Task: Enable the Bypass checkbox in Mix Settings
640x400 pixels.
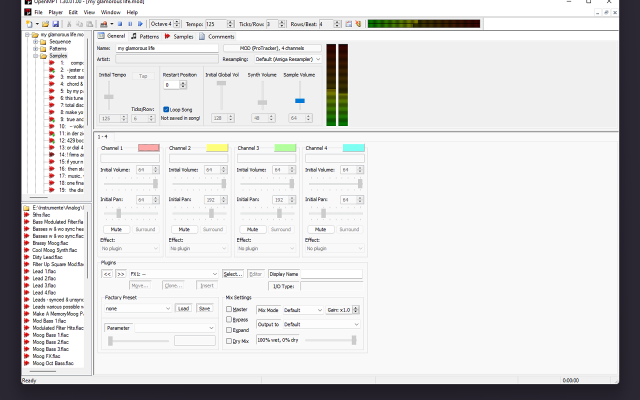Action: pyautogui.click(x=229, y=319)
